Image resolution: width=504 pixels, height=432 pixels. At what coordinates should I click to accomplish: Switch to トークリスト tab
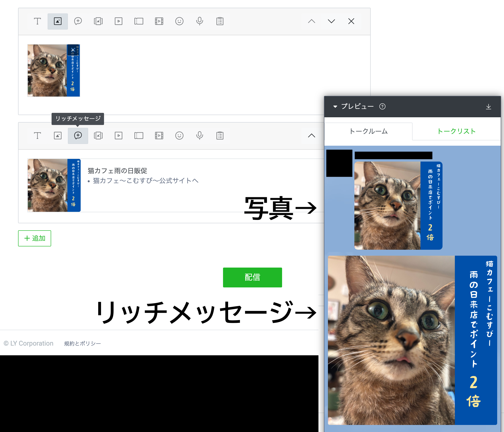click(456, 131)
